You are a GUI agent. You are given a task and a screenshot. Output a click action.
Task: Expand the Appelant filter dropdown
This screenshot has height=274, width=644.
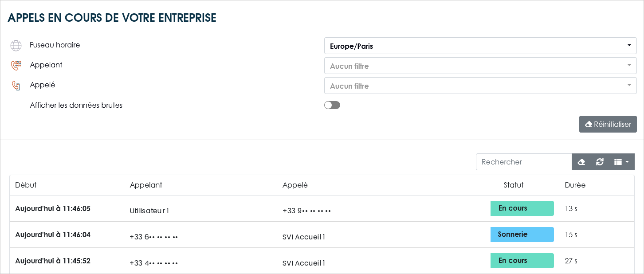coord(480,66)
